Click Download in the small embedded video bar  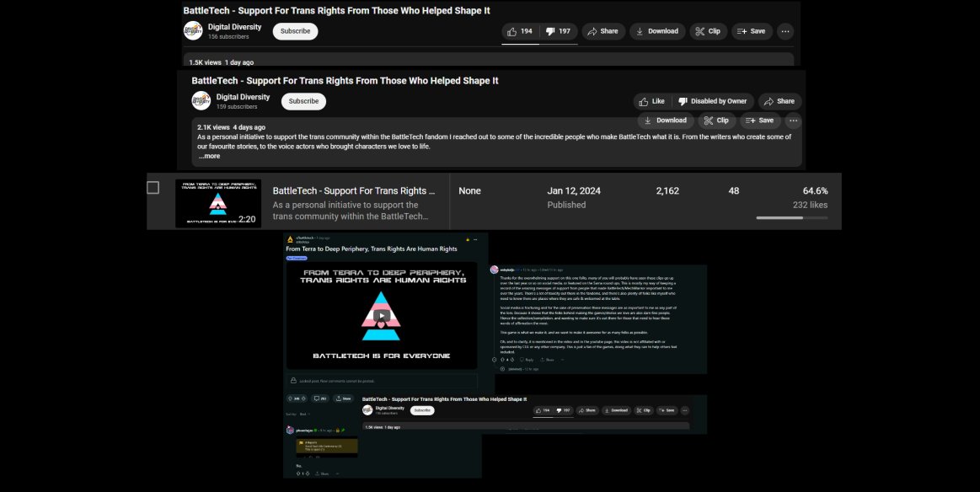point(616,410)
